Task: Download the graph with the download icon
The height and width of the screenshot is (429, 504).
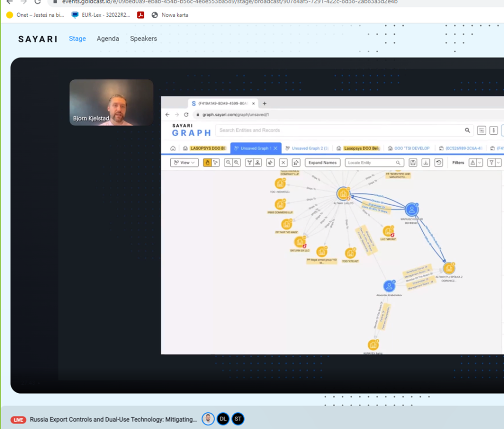Action: point(426,163)
